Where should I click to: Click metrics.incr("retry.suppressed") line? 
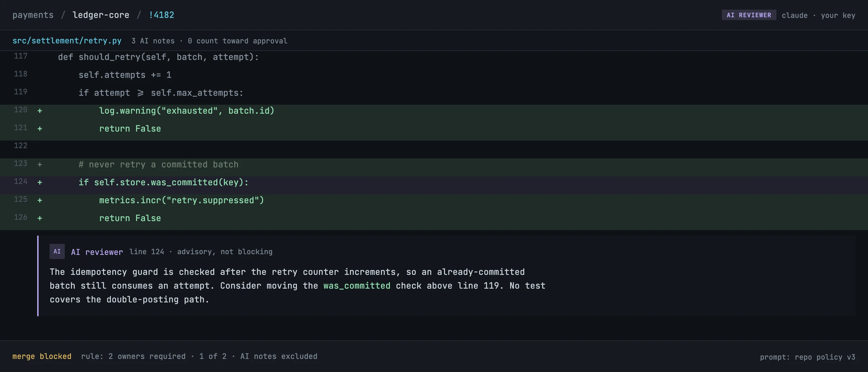pyautogui.click(x=182, y=200)
